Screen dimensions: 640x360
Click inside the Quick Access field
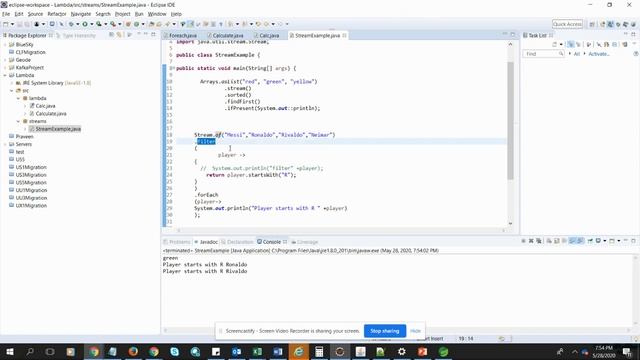[x=567, y=24]
